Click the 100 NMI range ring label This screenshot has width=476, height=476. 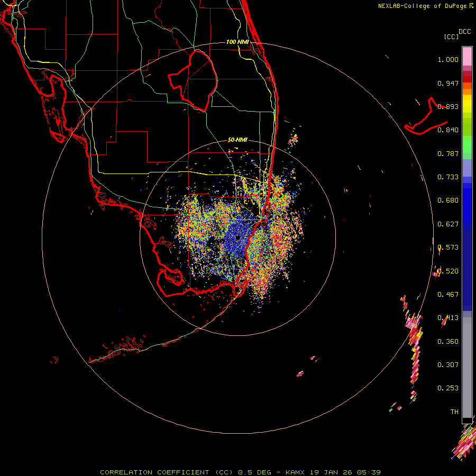pos(237,42)
